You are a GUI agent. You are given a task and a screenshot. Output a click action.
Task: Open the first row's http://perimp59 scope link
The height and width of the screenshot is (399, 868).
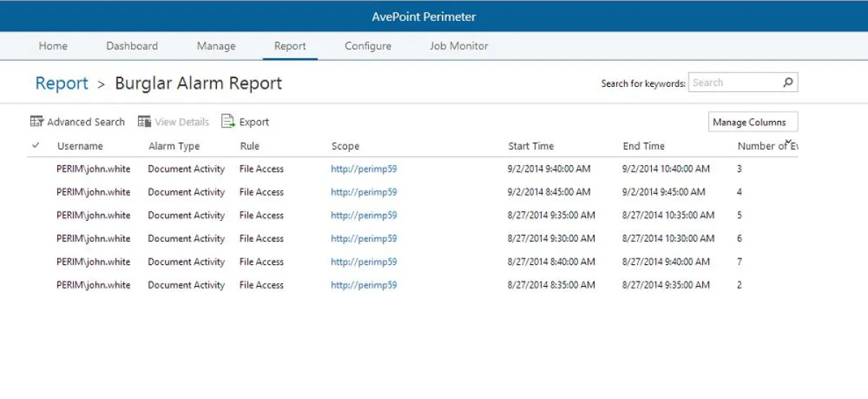click(x=364, y=169)
